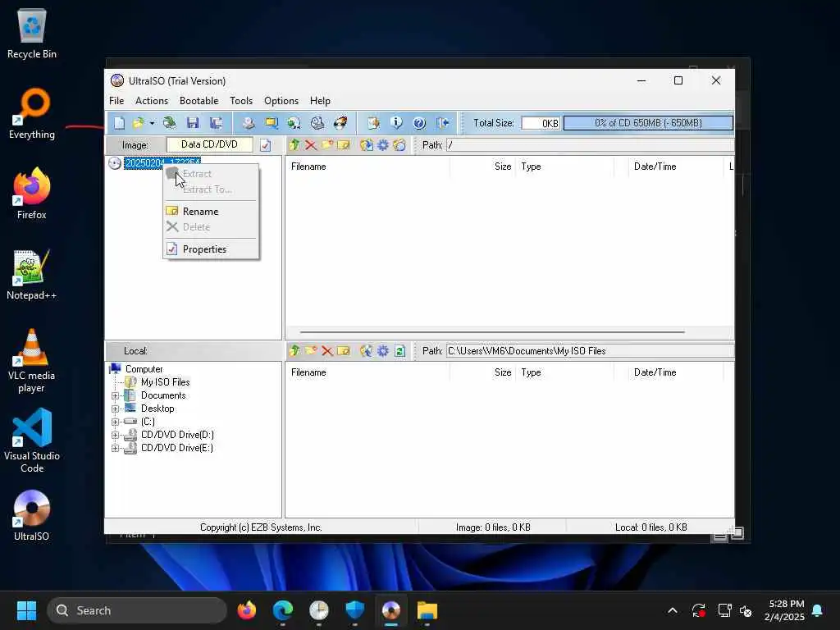The height and width of the screenshot is (630, 840).
Task: Click the image Path field showing /
Action: tap(590, 145)
